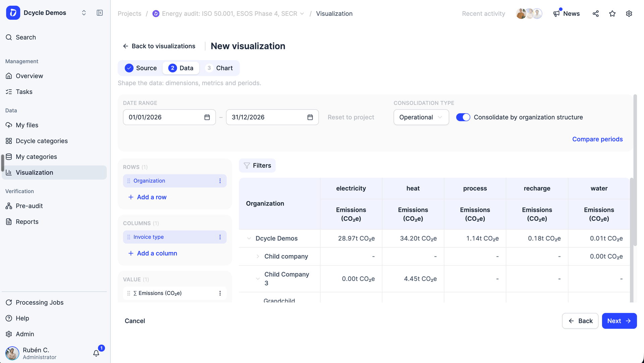Open Organization row options menu

[x=220, y=181]
